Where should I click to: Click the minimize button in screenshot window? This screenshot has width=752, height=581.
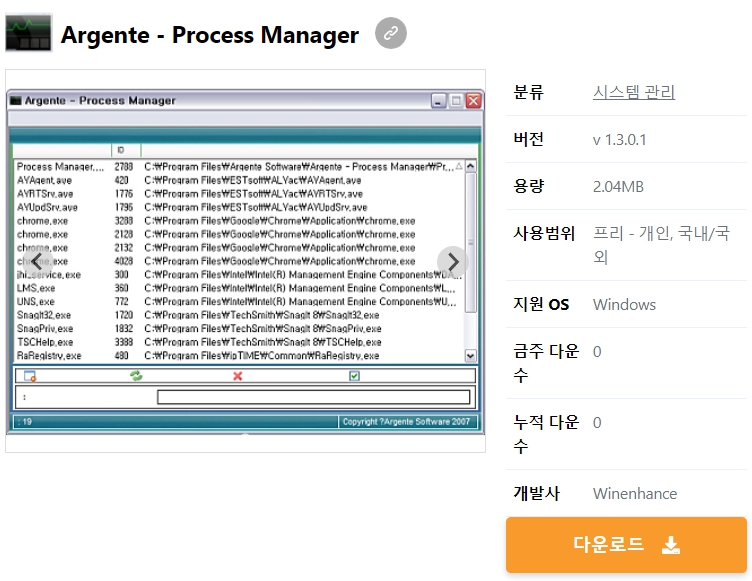tap(438, 101)
